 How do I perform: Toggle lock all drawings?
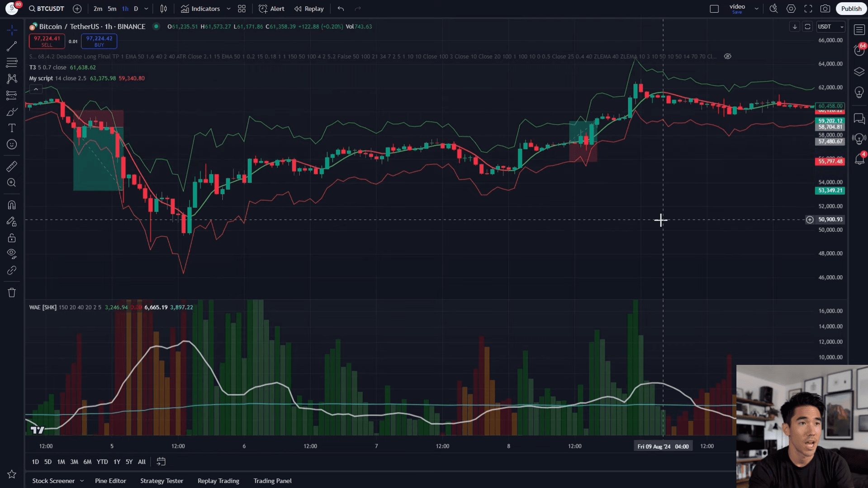(x=12, y=238)
